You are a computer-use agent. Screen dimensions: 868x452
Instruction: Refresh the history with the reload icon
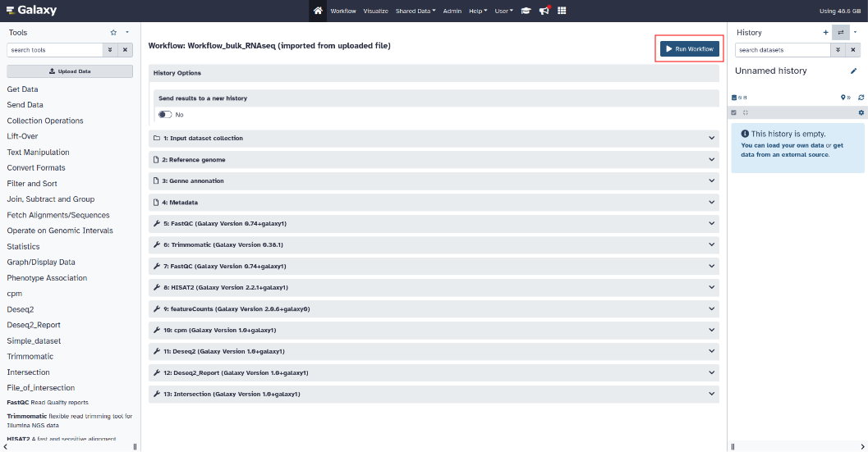point(861,98)
